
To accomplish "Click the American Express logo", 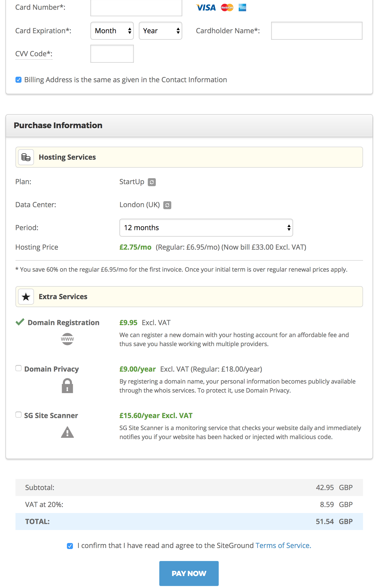I will coord(242,7).
